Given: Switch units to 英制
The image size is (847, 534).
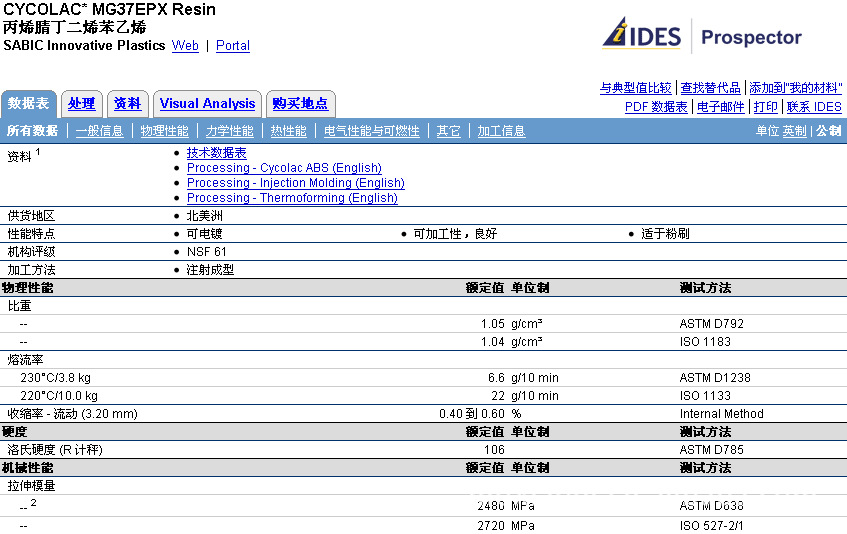Looking at the screenshot, I should (794, 131).
